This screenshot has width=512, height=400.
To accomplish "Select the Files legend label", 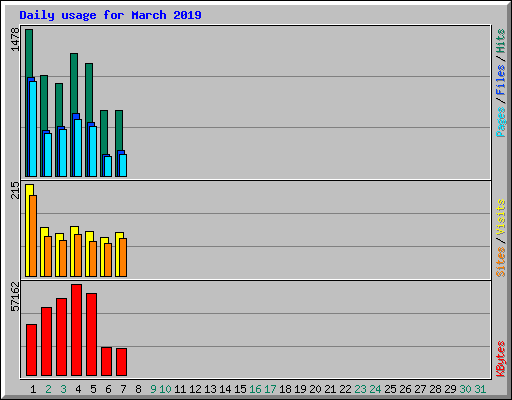I will [x=501, y=80].
